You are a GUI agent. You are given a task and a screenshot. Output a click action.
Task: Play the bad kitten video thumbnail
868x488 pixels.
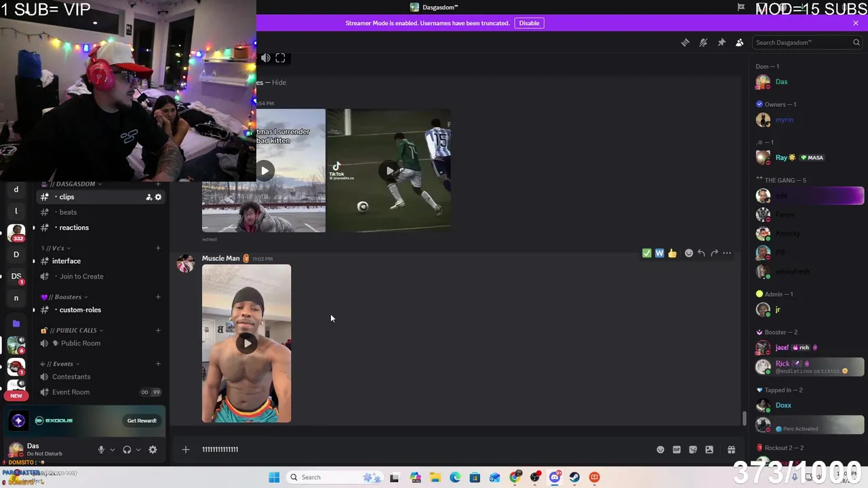264,171
